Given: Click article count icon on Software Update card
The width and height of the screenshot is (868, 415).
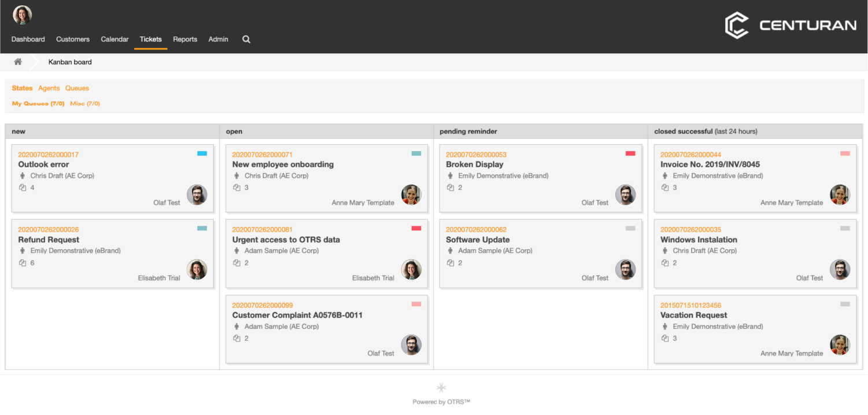Looking at the screenshot, I should point(450,263).
